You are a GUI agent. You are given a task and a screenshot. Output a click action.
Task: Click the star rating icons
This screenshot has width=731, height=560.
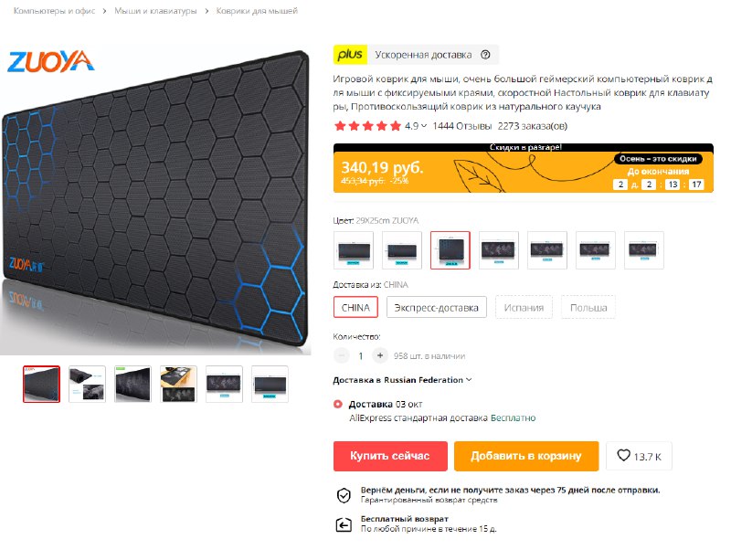367,126
